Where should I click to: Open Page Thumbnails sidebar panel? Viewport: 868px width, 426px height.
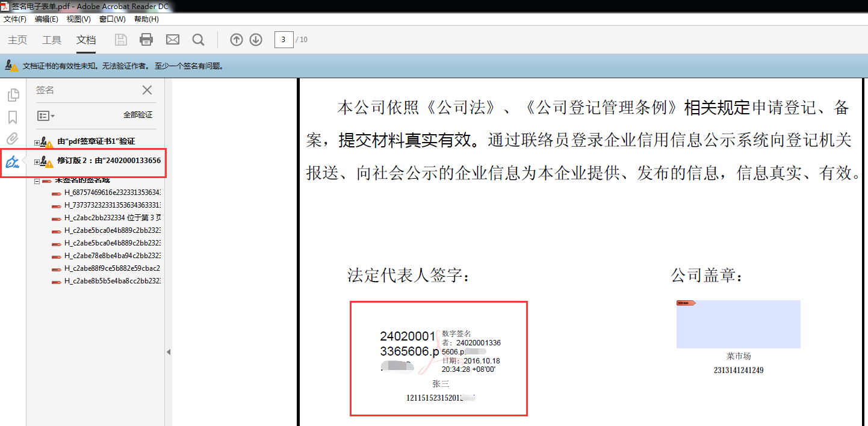(x=13, y=95)
